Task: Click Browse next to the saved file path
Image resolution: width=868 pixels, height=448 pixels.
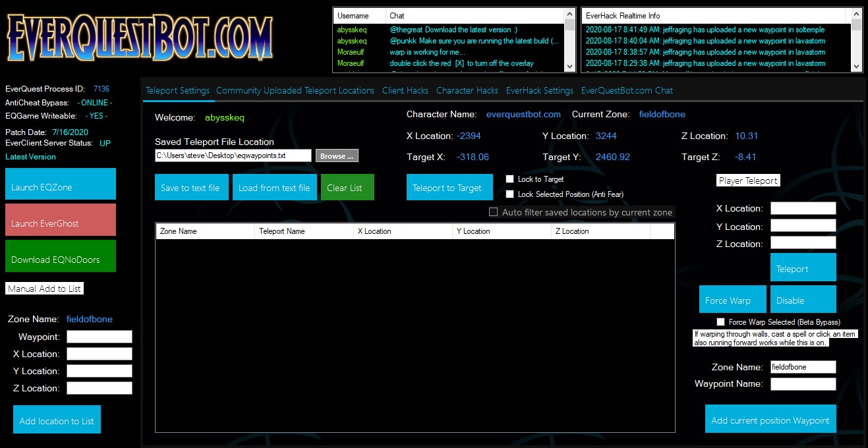Action: point(337,156)
